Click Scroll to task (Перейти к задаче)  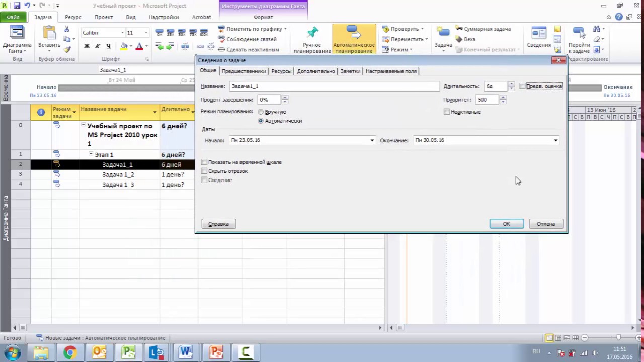point(579,39)
